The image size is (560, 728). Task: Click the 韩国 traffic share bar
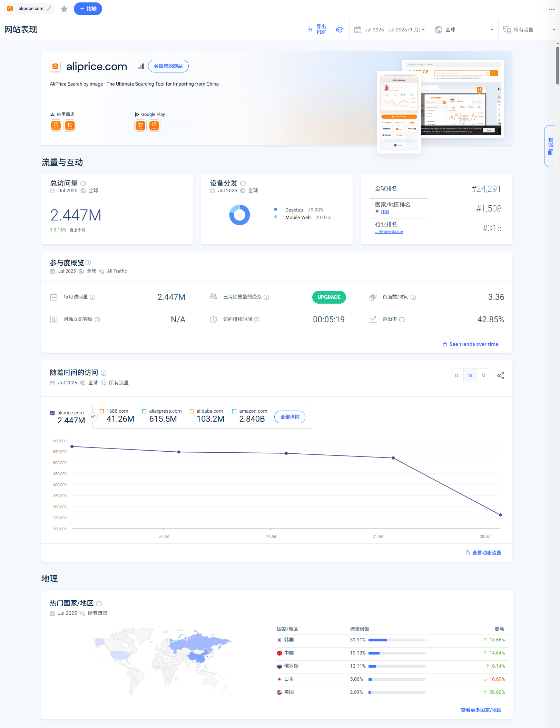(397, 640)
